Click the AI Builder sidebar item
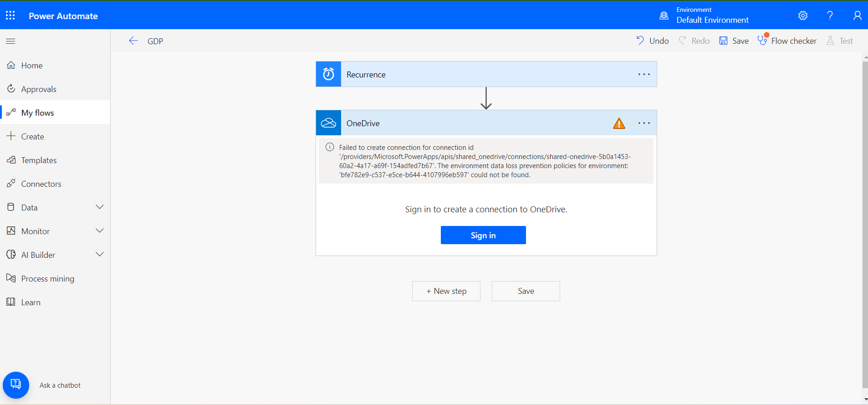The width and height of the screenshot is (868, 405). [x=55, y=255]
